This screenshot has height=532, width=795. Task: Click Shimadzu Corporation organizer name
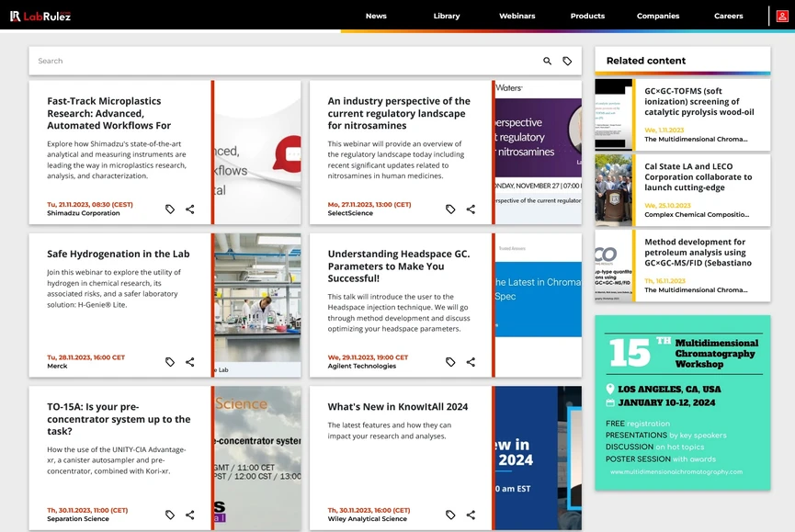pos(83,213)
